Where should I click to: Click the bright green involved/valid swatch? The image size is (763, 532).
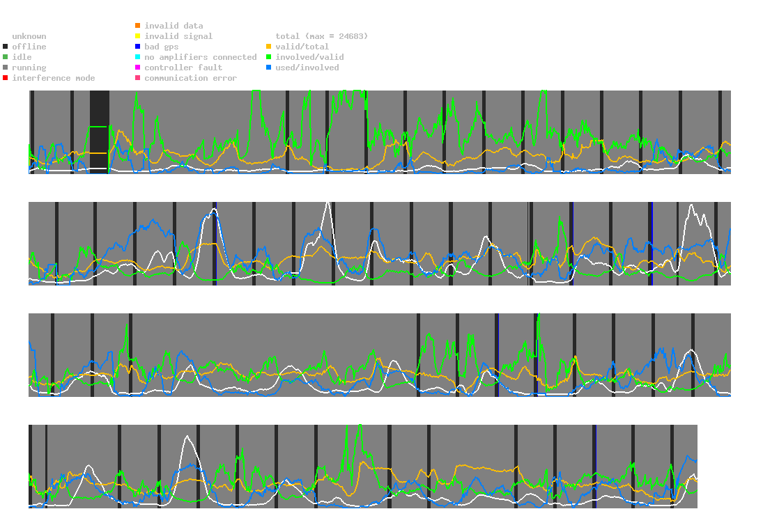[x=268, y=57]
